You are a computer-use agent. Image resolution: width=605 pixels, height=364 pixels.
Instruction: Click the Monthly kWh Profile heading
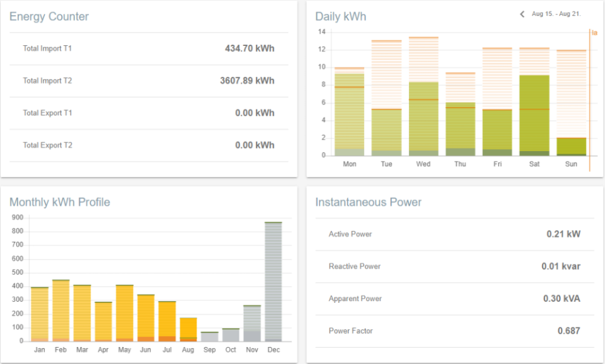(60, 202)
